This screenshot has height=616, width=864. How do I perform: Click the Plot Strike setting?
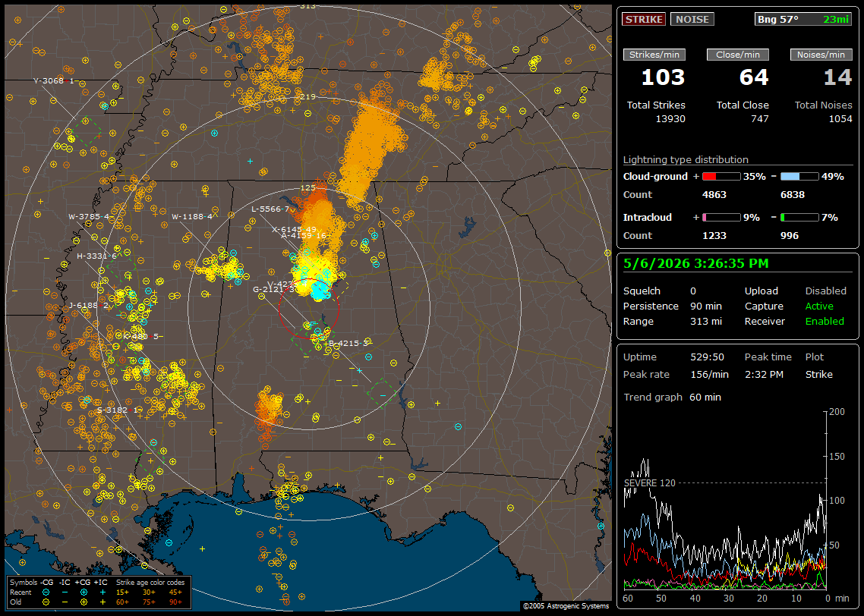818,374
